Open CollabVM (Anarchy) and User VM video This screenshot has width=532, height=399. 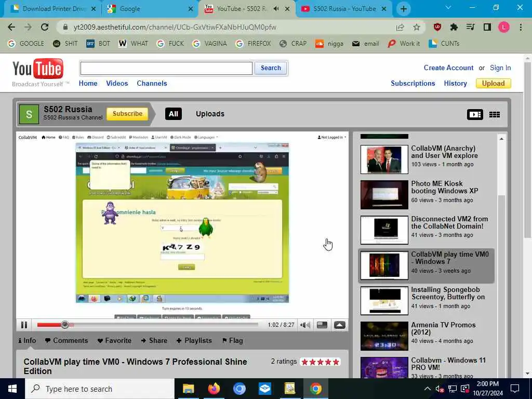coord(427,159)
